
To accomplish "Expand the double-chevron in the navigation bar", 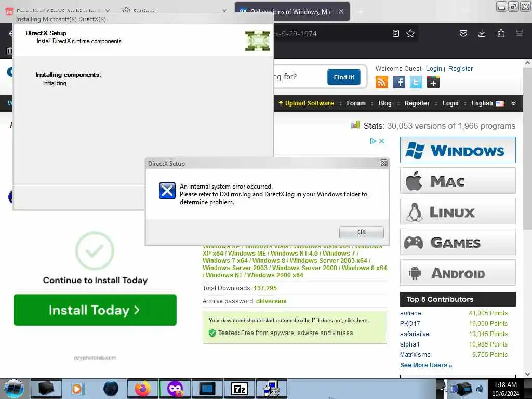I will pos(513,103).
